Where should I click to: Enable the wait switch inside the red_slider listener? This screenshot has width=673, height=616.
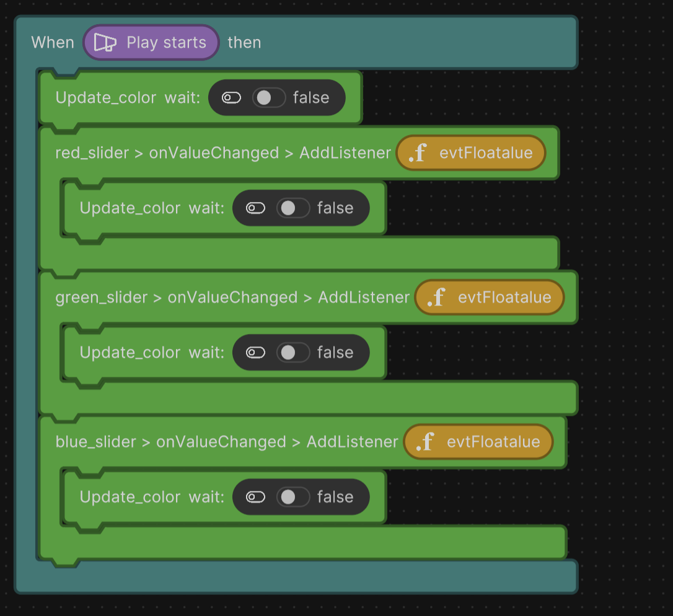[x=293, y=208]
